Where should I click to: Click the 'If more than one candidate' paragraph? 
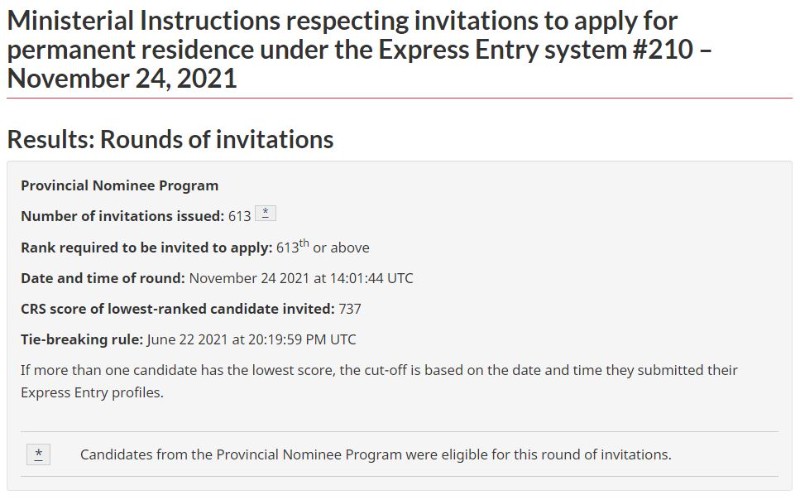[379, 381]
